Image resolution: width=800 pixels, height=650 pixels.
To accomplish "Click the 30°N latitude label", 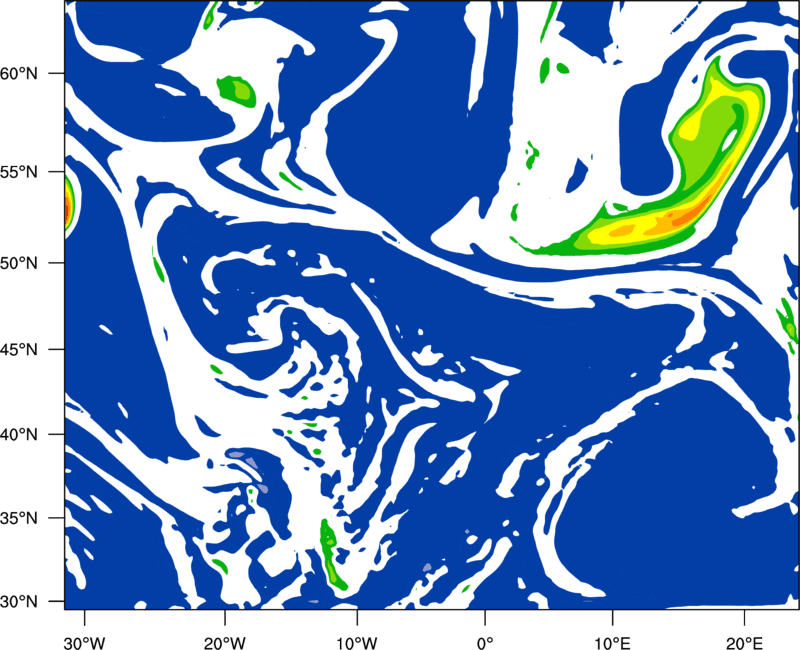I will tap(19, 602).
